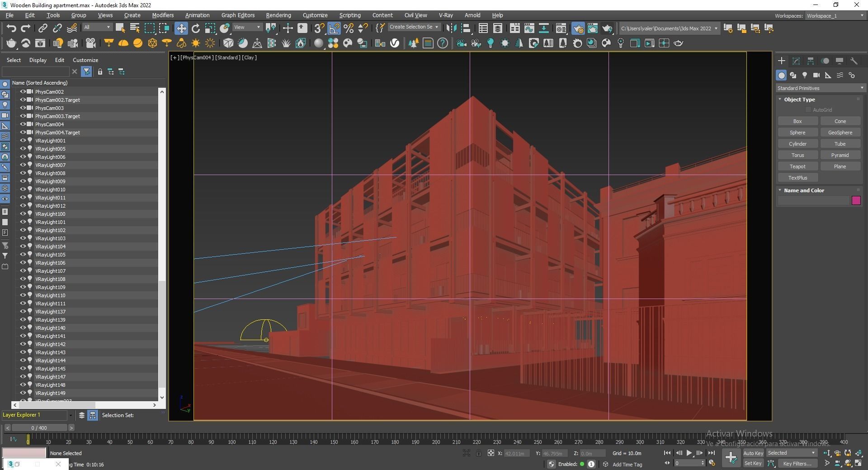Open the Utilities wrench tab
This screenshot has width=868, height=470.
pyautogui.click(x=854, y=61)
